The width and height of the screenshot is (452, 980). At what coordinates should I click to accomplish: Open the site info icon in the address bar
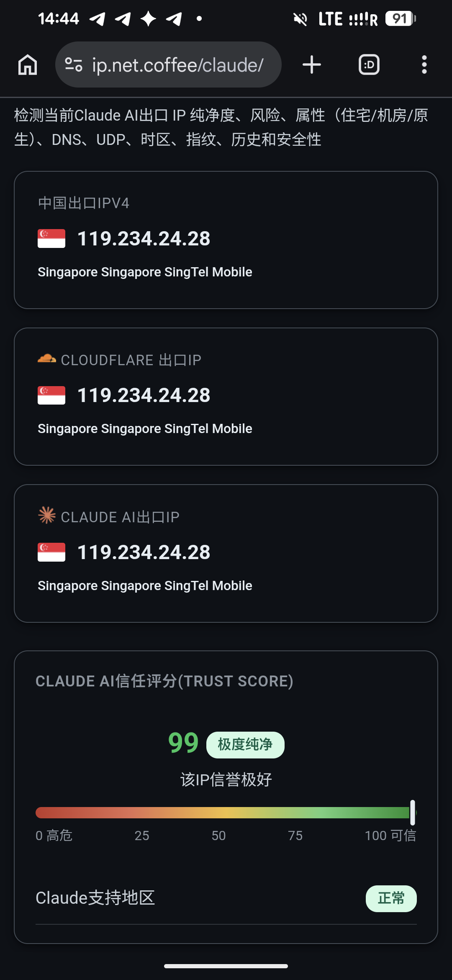[x=74, y=64]
